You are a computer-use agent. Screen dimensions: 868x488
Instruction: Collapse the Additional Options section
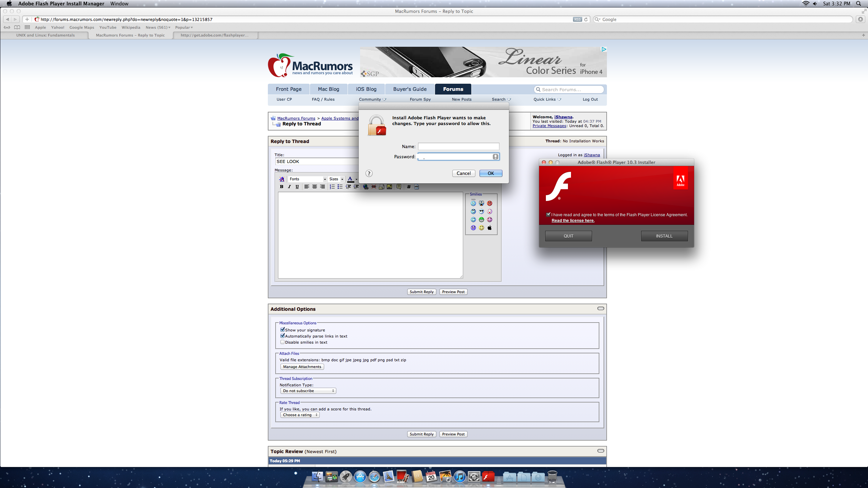600,308
